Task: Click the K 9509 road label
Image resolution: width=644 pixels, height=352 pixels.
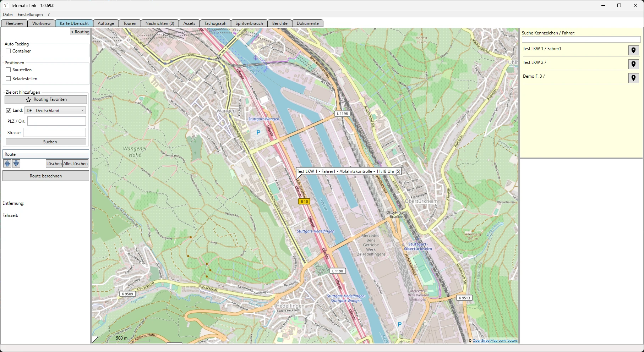Action: 127,294
